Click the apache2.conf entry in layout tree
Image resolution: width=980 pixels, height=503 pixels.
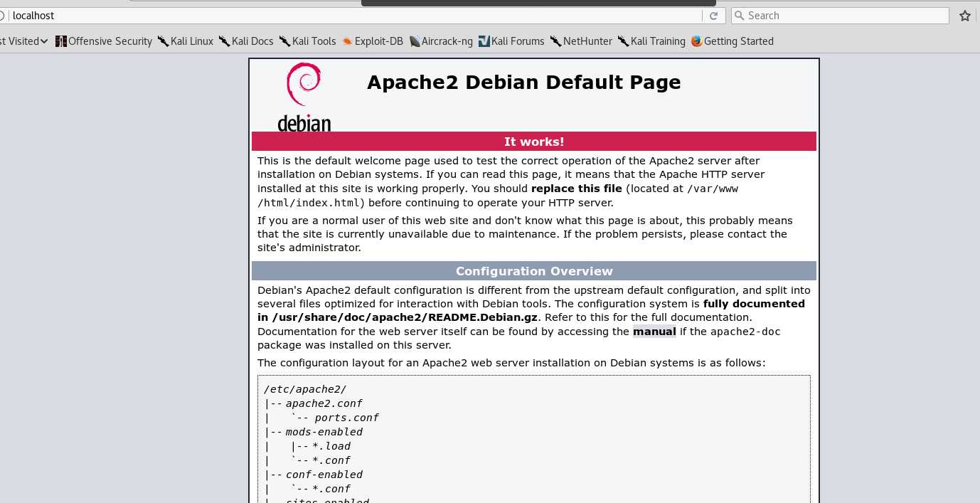(x=324, y=403)
